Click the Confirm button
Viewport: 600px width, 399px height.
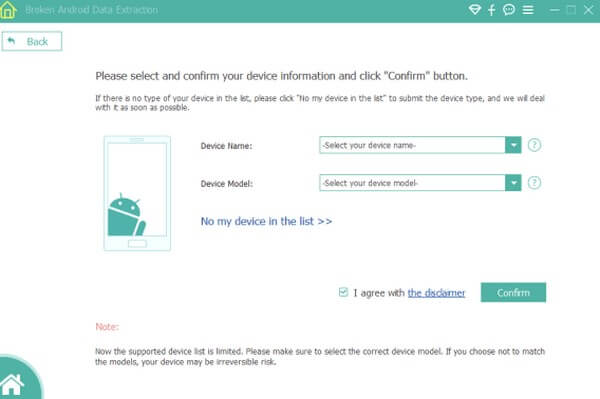pyautogui.click(x=513, y=293)
